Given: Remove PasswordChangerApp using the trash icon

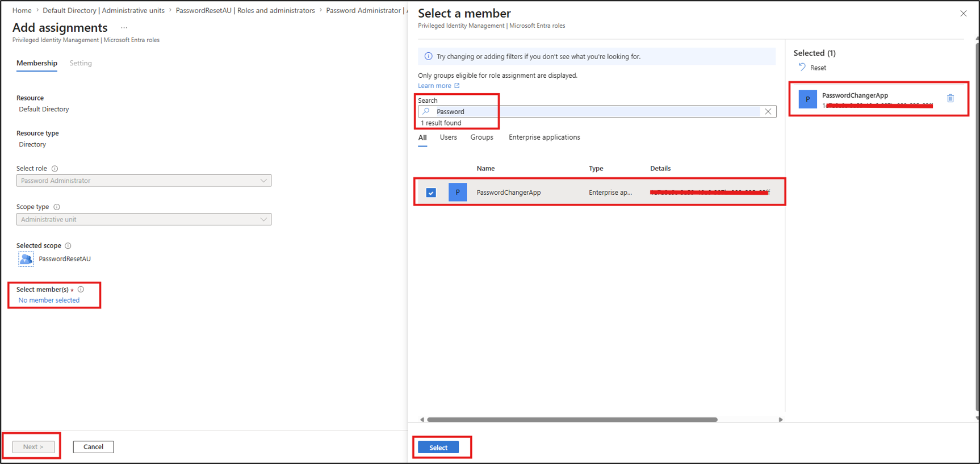Looking at the screenshot, I should [x=950, y=98].
